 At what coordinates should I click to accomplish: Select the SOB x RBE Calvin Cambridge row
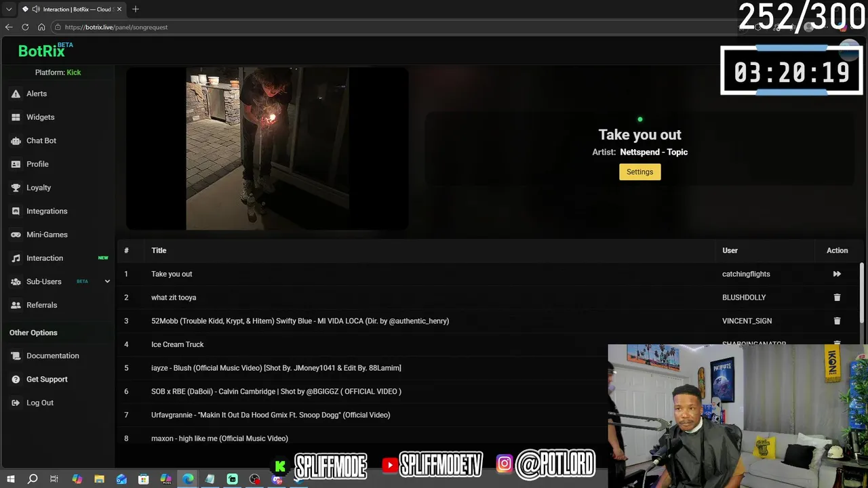(276, 391)
